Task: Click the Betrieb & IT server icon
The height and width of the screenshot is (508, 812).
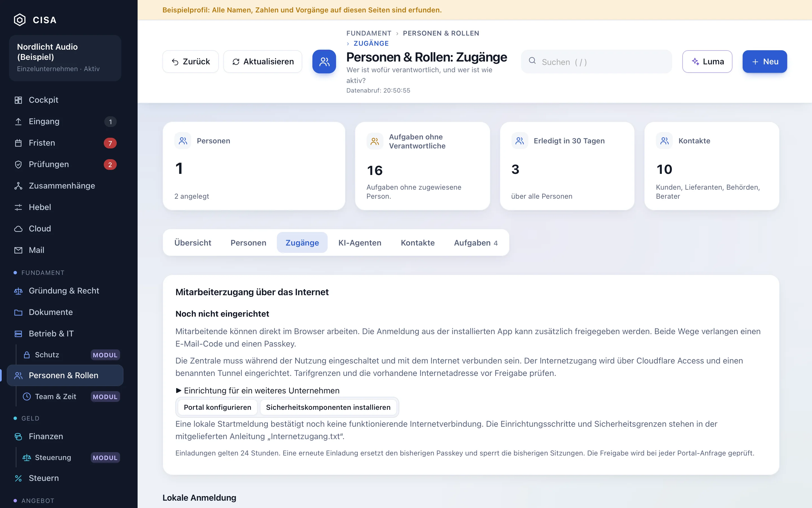Action: (x=18, y=334)
